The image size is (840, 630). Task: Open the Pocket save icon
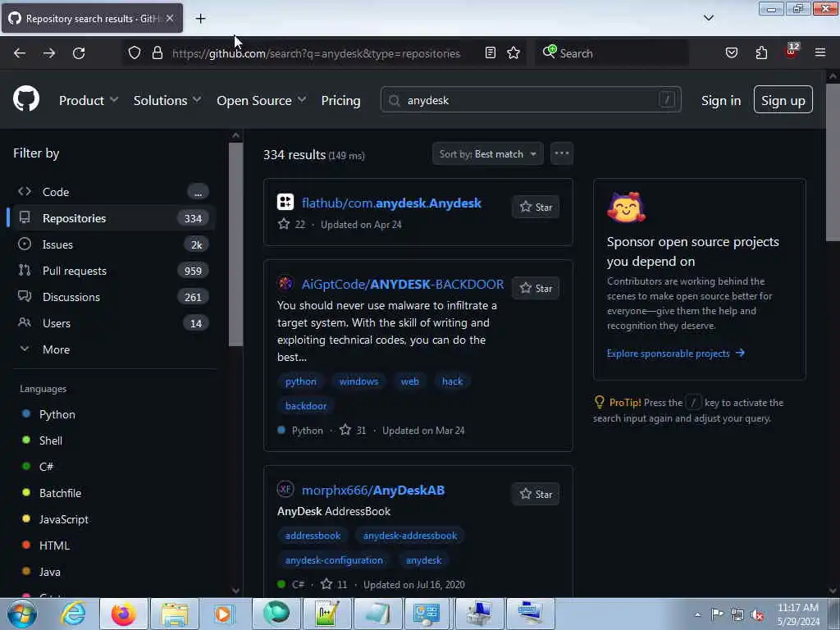[731, 52]
